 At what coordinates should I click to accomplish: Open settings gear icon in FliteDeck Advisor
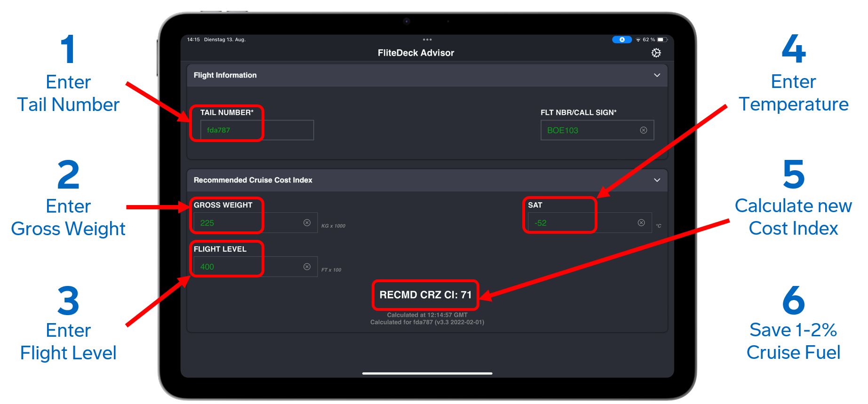click(x=656, y=53)
